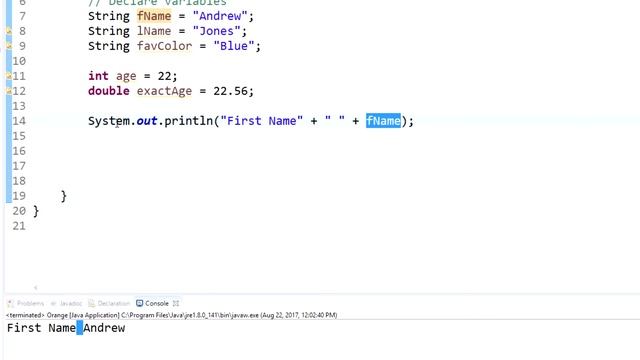Click the age variable name
640x360 pixels.
tap(126, 76)
